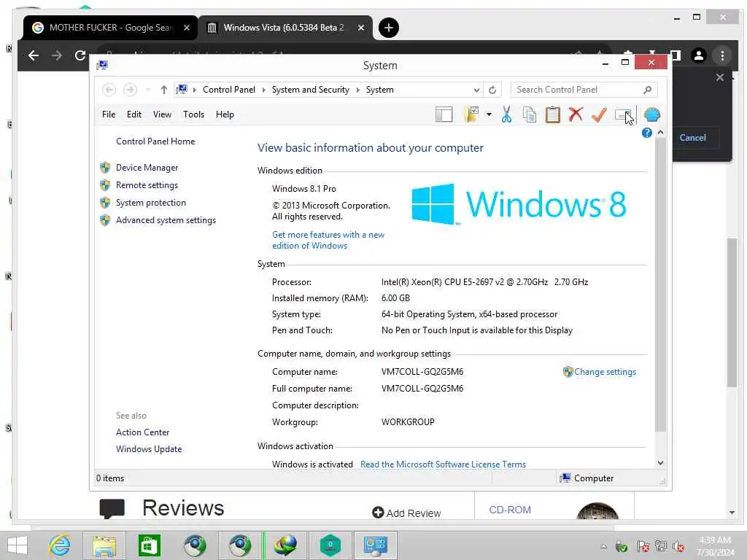Click the Start button on taskbar
Viewport: 747px width, 560px height.
18,545
